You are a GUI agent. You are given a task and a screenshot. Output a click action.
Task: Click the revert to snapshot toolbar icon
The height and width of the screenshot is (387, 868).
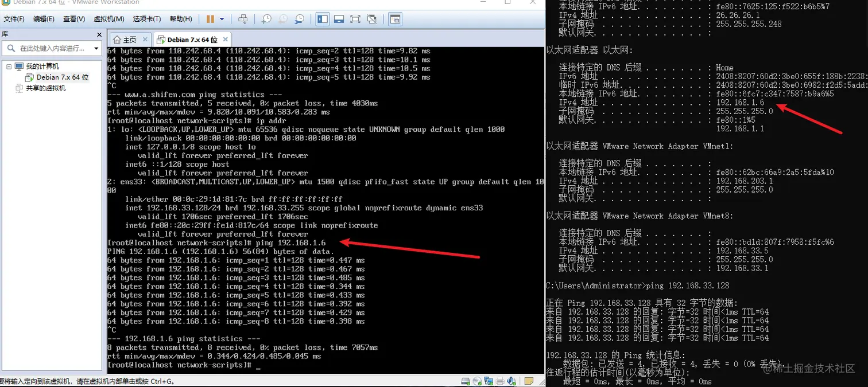283,19
